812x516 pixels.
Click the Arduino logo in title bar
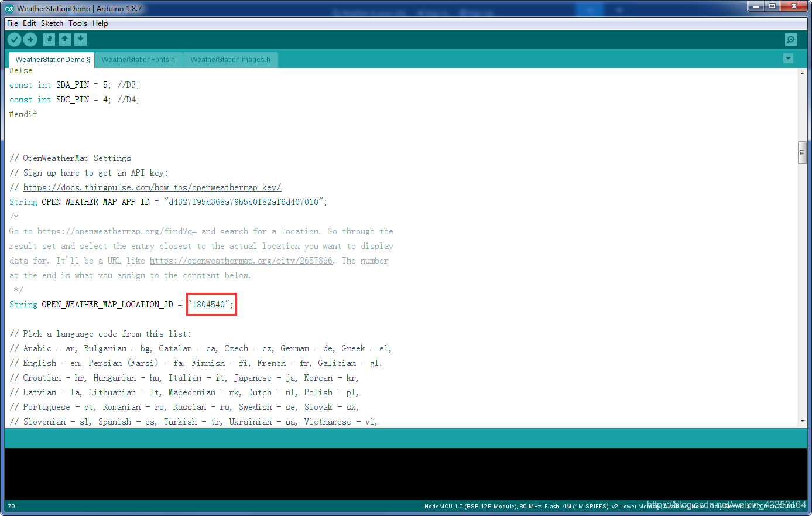tap(9, 8)
